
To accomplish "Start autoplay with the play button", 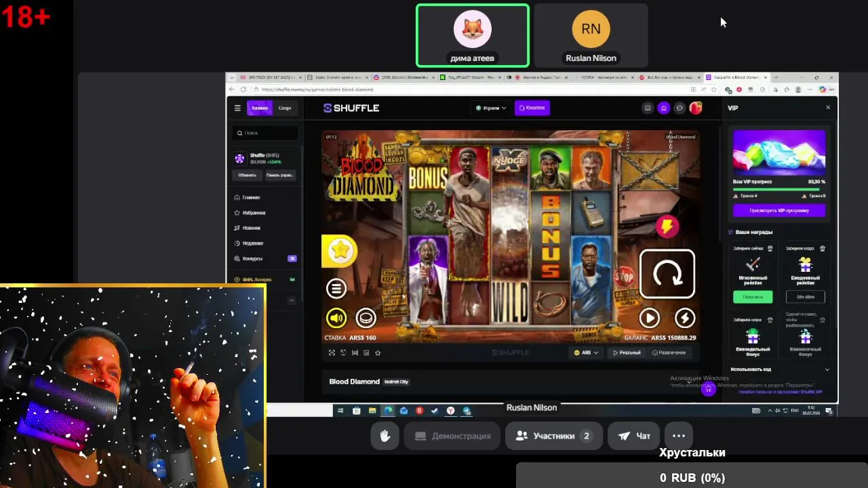I will click(x=650, y=318).
